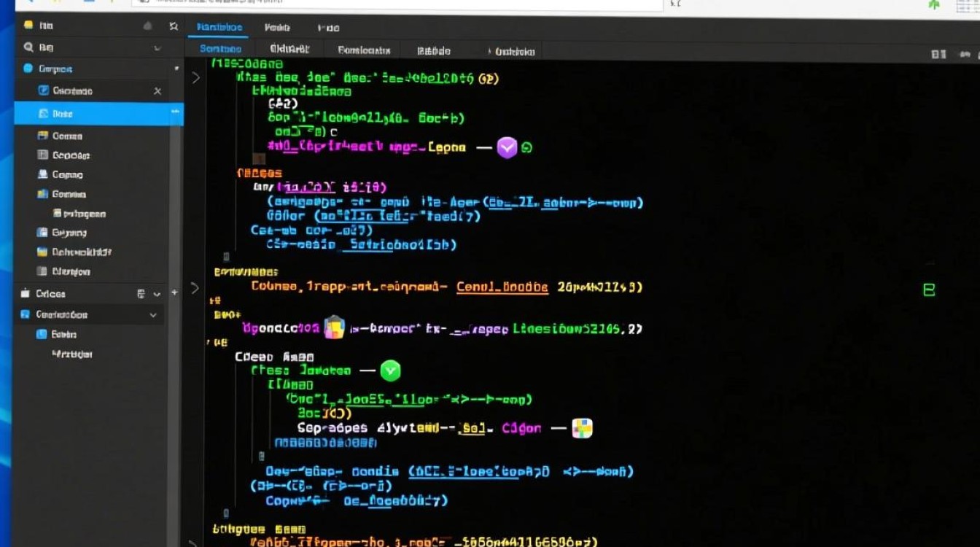Close the sidebar item with the X

157,91
